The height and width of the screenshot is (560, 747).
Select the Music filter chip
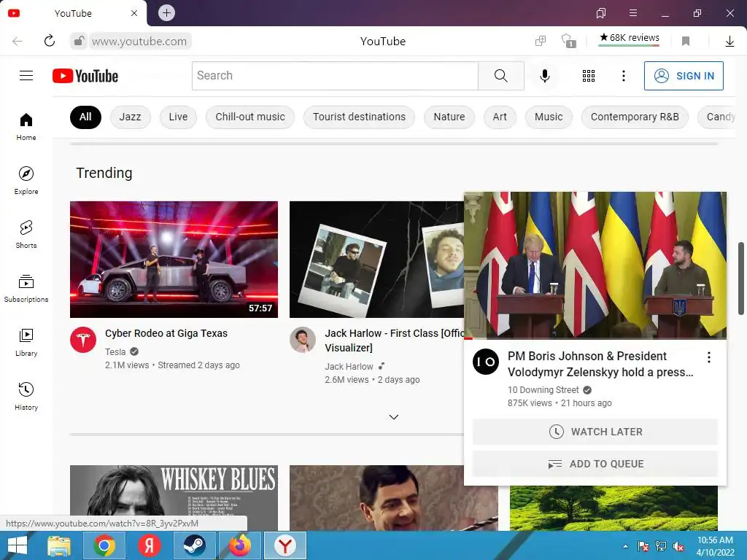549,117
